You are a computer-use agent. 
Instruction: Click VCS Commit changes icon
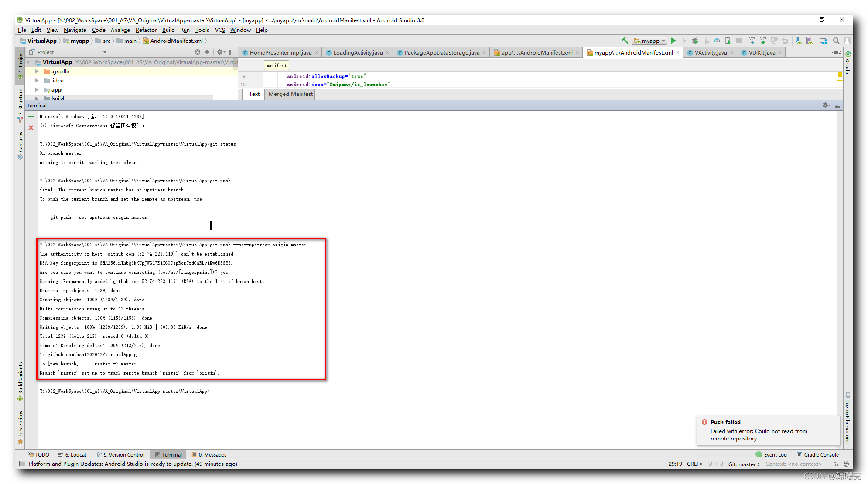[x=763, y=41]
